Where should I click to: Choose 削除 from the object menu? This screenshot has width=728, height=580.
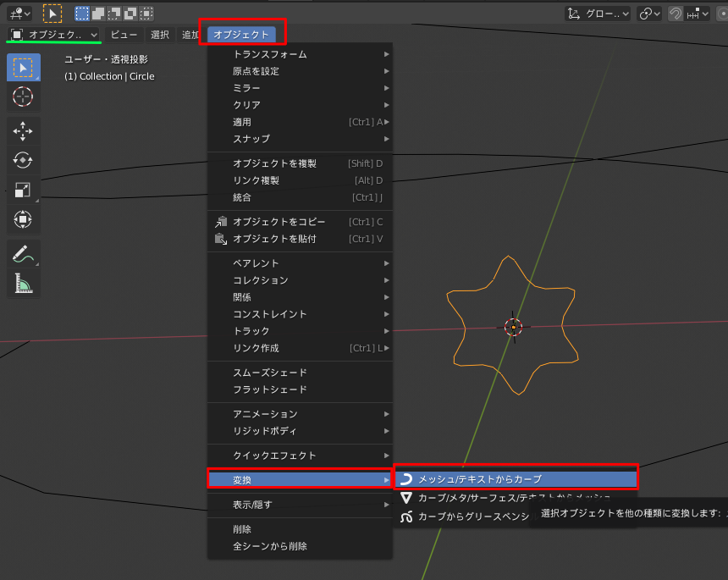click(x=300, y=529)
